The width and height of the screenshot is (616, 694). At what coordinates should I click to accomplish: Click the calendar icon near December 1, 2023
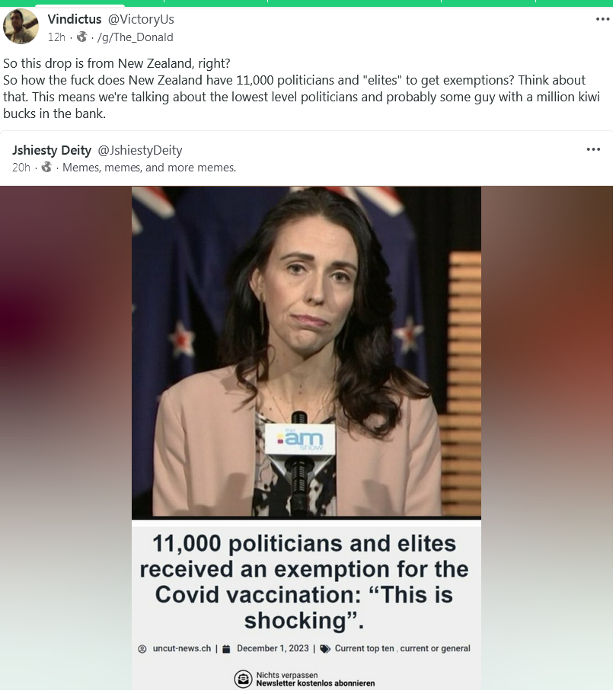tap(226, 649)
